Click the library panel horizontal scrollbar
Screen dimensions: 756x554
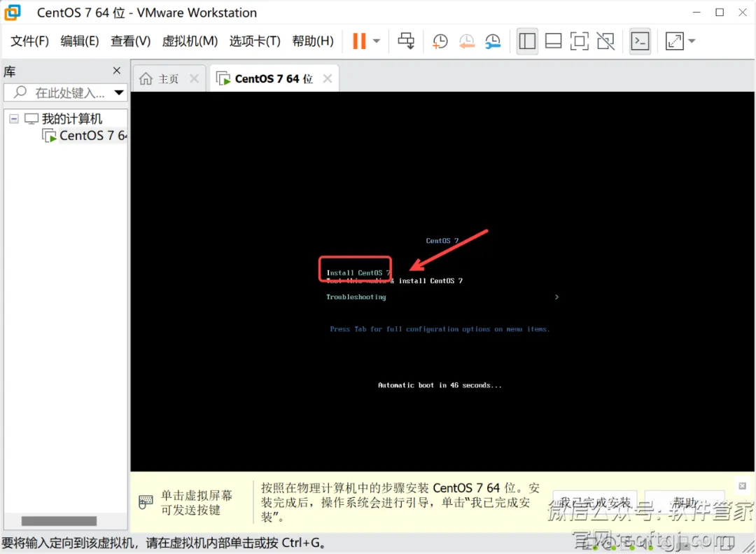(59, 521)
